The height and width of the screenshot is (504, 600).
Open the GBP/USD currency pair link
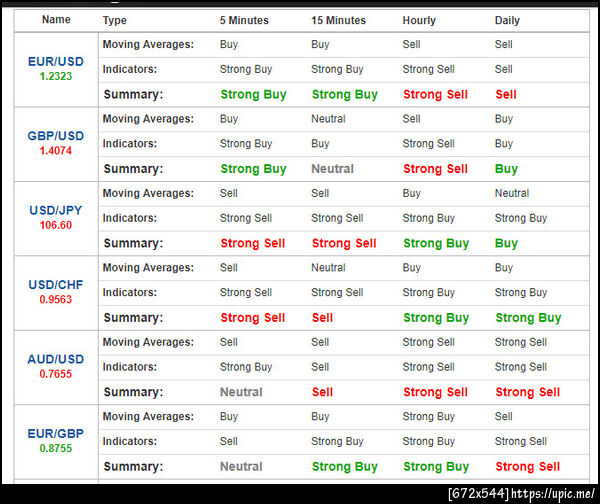point(56,136)
